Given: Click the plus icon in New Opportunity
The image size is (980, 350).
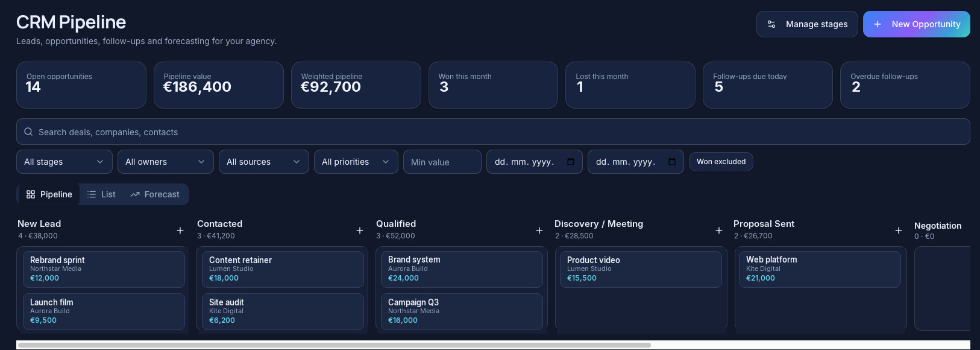Looking at the screenshot, I should coord(878,24).
